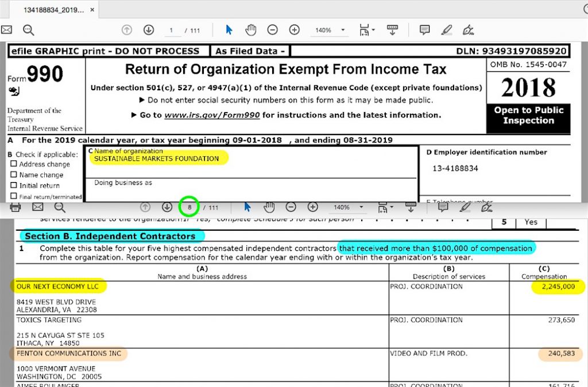Open the 140% zoom dropdown in lower toolbar
The image size is (588, 387).
tap(347, 207)
